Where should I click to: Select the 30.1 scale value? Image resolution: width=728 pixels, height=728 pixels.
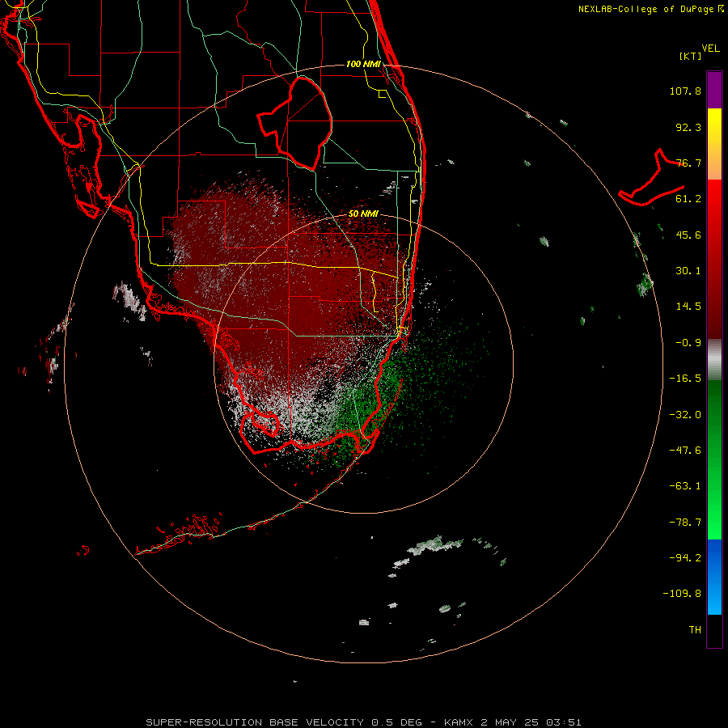click(688, 271)
